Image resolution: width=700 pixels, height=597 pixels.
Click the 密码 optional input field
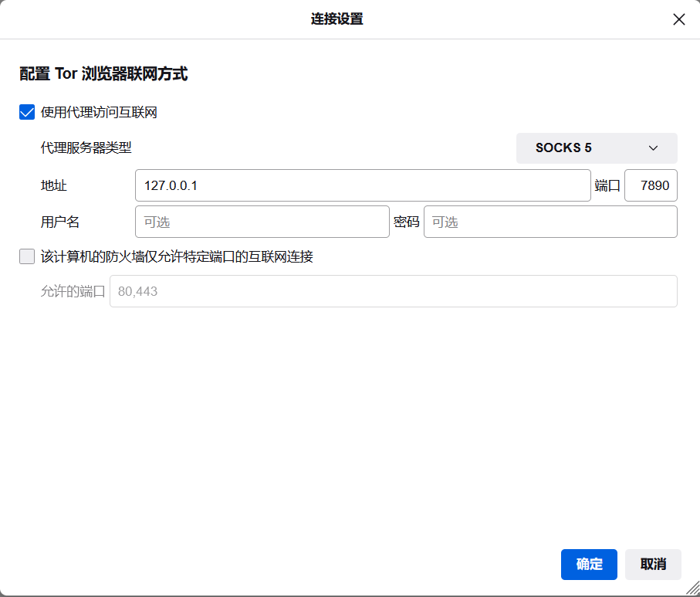pyautogui.click(x=550, y=222)
